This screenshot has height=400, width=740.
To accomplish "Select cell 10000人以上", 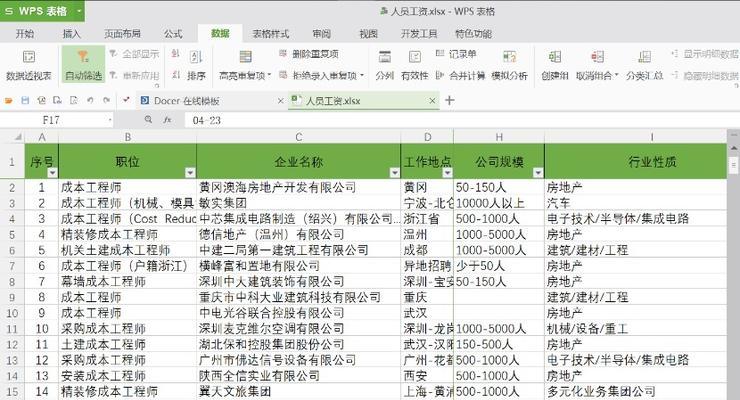I will (x=499, y=203).
